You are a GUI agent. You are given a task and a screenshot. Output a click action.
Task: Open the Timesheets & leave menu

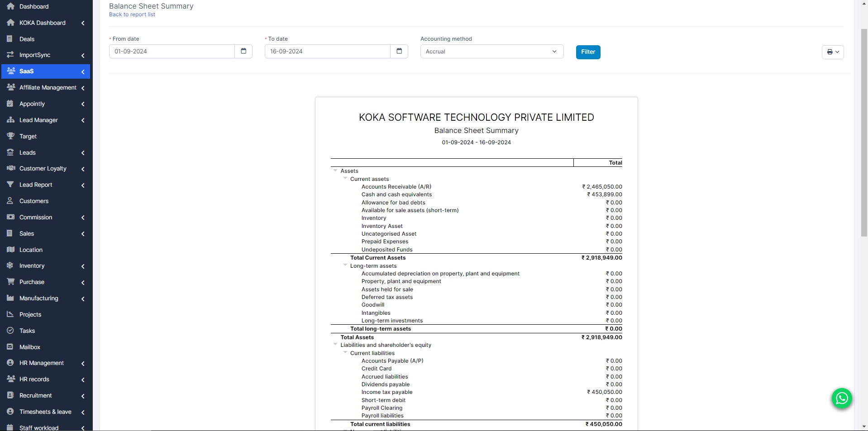[46, 412]
